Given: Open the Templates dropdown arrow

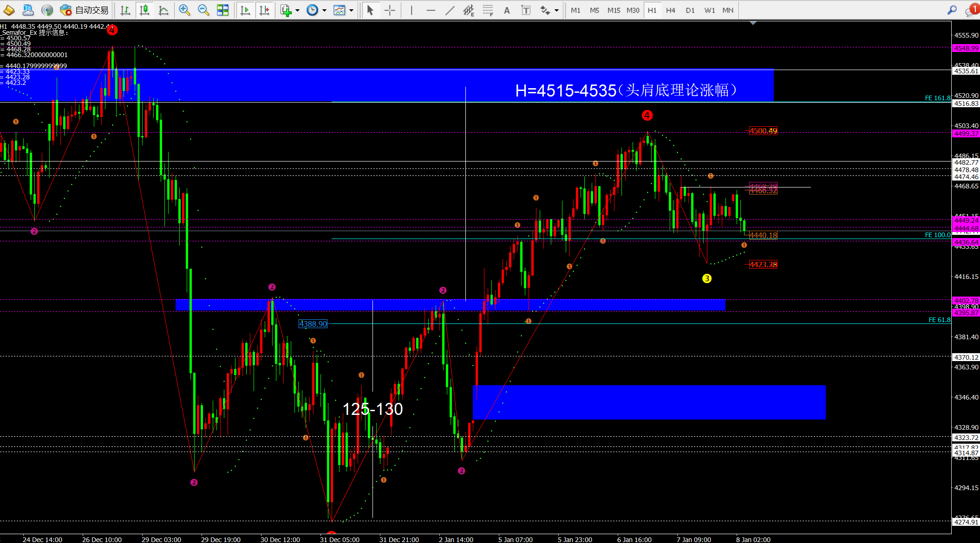Looking at the screenshot, I should [x=351, y=10].
